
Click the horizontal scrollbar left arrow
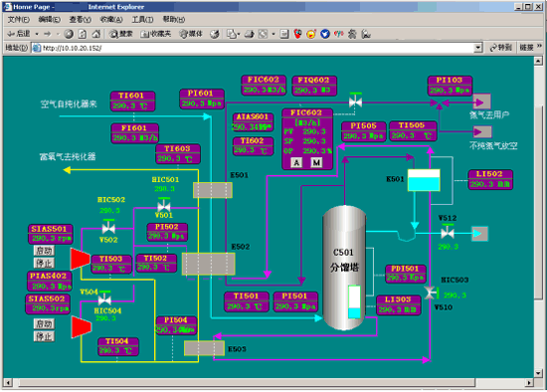click(7, 383)
